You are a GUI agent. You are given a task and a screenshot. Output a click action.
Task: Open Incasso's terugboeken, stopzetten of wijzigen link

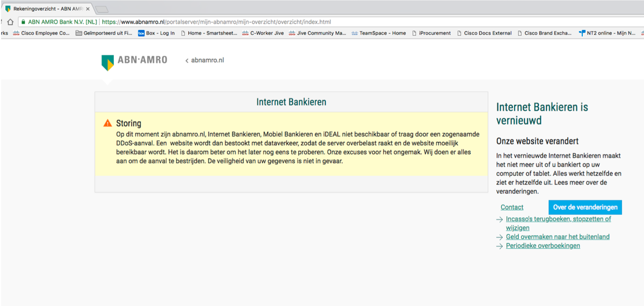(558, 223)
